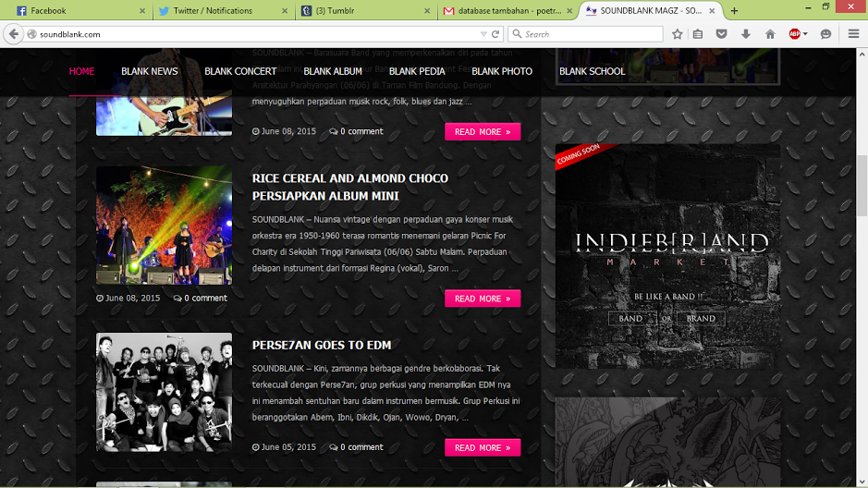The width and height of the screenshot is (868, 488).
Task: Go to BLANK ALBUM section
Action: coord(333,71)
